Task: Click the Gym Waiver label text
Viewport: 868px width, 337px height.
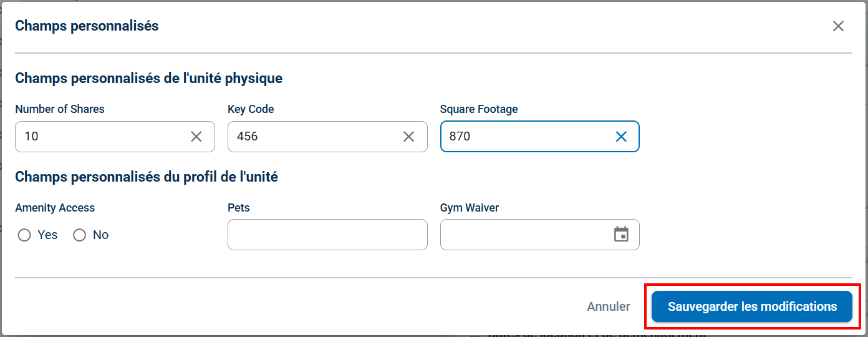Action: pyautogui.click(x=470, y=208)
